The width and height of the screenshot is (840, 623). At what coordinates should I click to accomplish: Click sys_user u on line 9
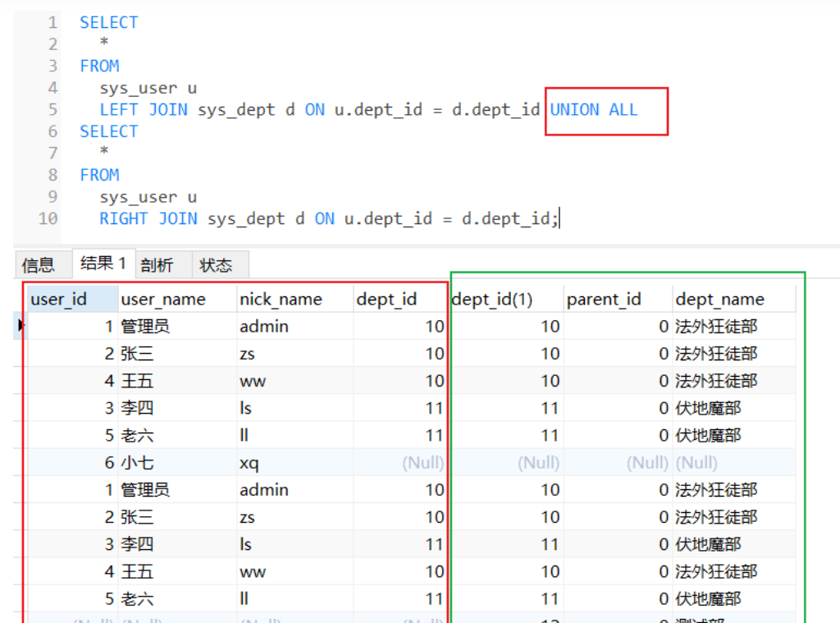[x=148, y=197]
